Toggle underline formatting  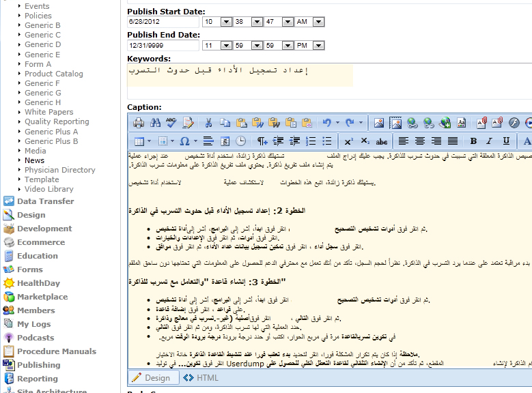coord(506,141)
